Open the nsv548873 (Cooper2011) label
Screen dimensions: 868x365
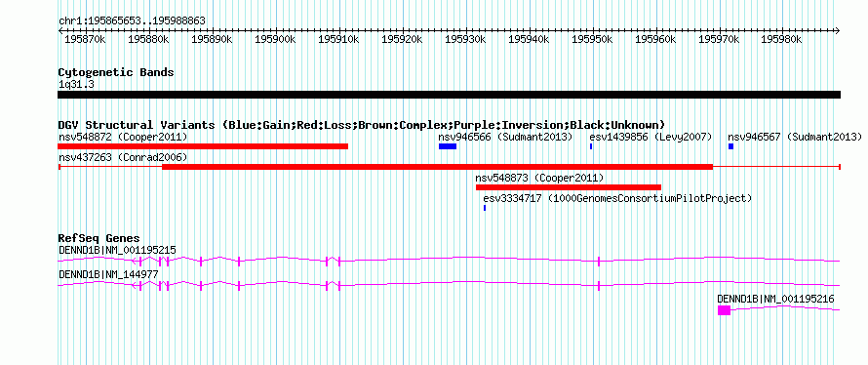click(539, 178)
